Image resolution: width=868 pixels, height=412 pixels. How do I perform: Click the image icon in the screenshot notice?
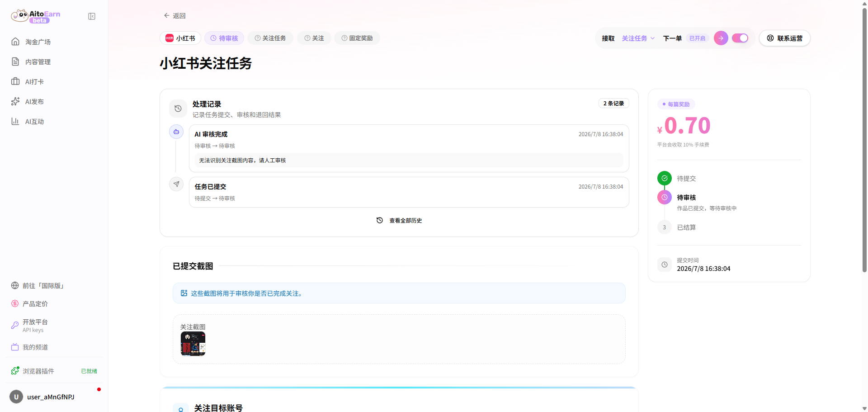pos(184,293)
